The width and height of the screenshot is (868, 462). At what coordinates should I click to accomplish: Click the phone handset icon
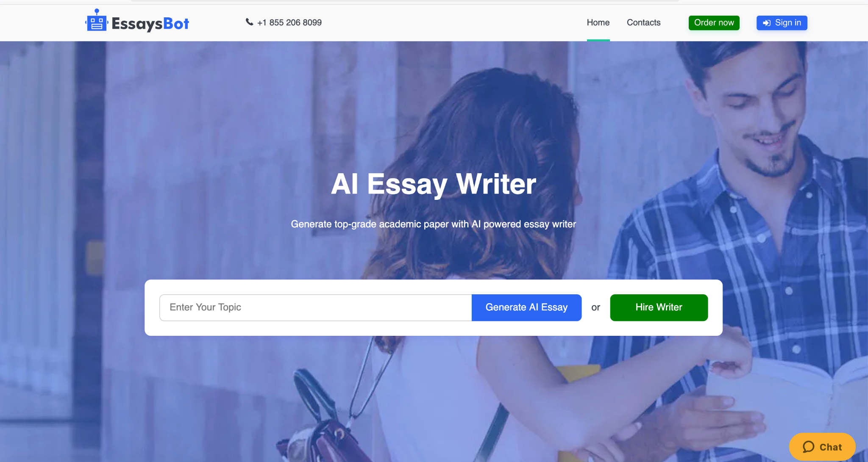(x=250, y=22)
